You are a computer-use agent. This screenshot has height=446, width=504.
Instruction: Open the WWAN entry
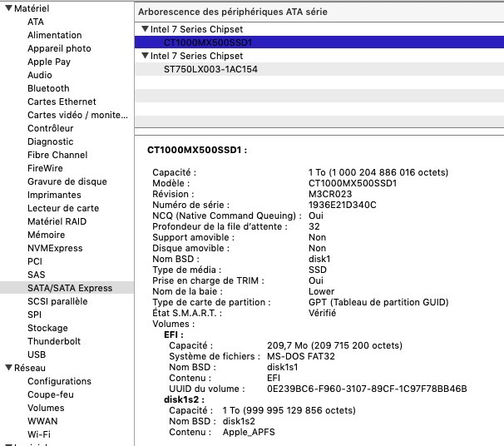[x=42, y=421]
